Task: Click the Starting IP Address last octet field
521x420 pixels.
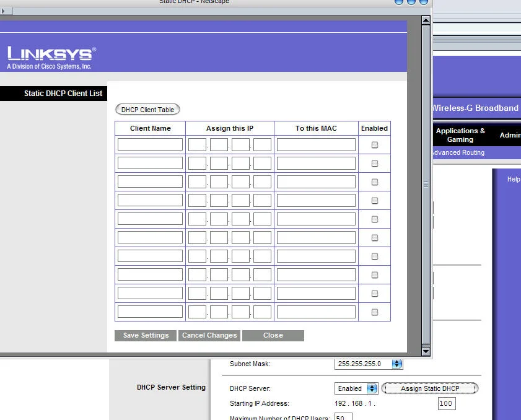Action: [446, 403]
